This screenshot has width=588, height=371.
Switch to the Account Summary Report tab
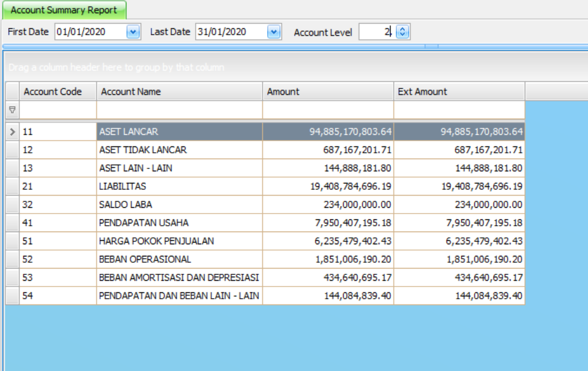point(64,10)
